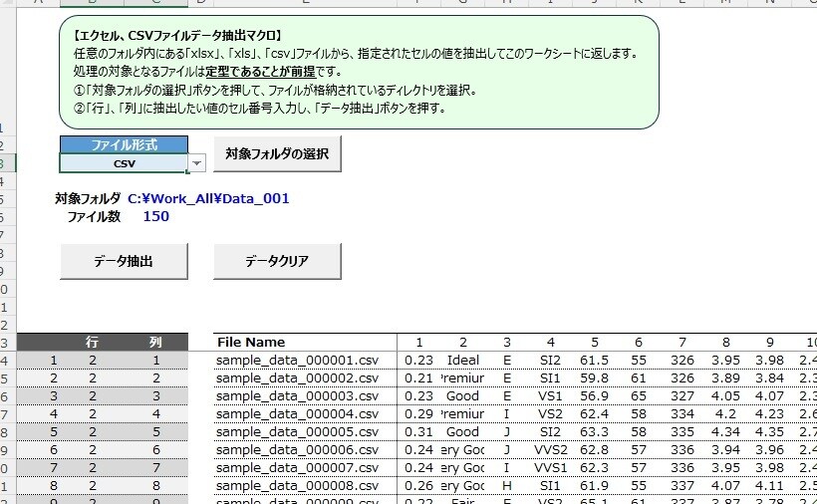Select the H cell in sample_data_000008 row

506,486
